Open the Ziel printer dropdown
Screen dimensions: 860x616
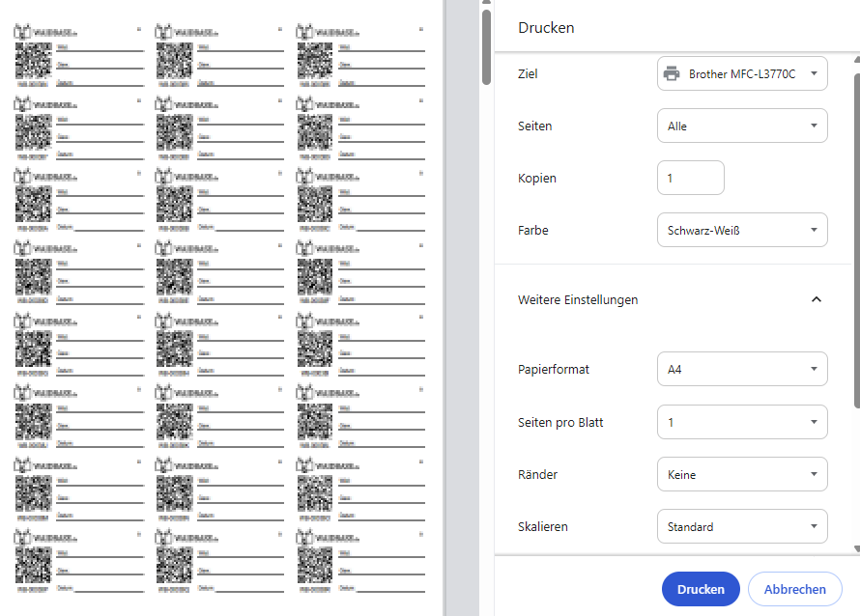coord(741,73)
